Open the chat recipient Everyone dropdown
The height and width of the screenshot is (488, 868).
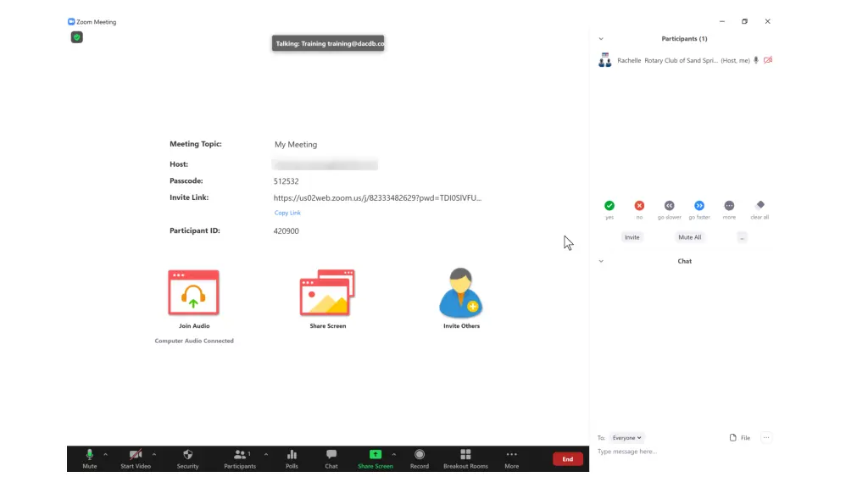pyautogui.click(x=626, y=438)
